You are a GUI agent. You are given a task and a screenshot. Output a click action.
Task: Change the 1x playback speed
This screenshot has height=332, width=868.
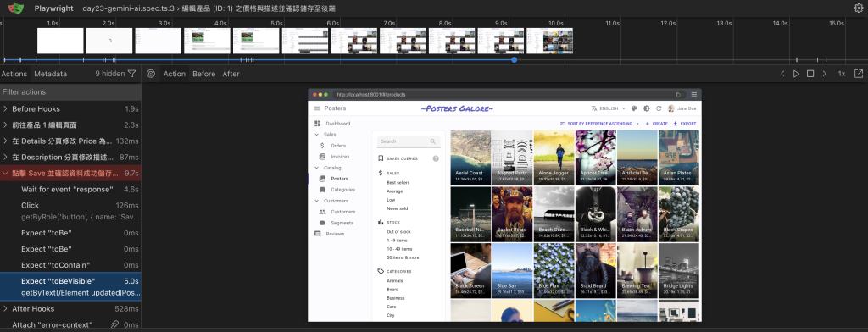[842, 74]
